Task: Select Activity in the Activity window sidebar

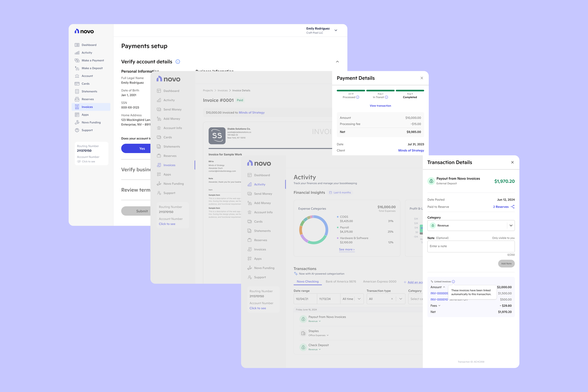Action: (256, 185)
